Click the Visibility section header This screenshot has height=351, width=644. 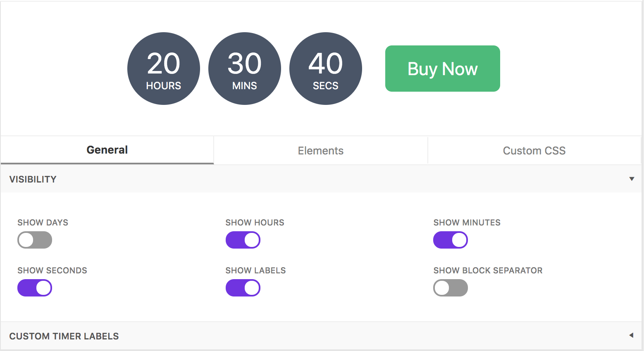tap(33, 179)
